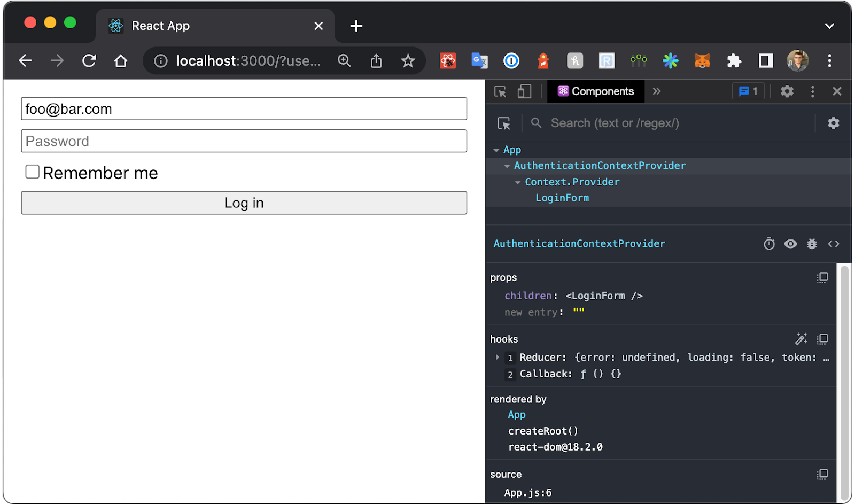Open the issues counter showing 1 message
This screenshot has height=504, width=855.
tap(748, 91)
